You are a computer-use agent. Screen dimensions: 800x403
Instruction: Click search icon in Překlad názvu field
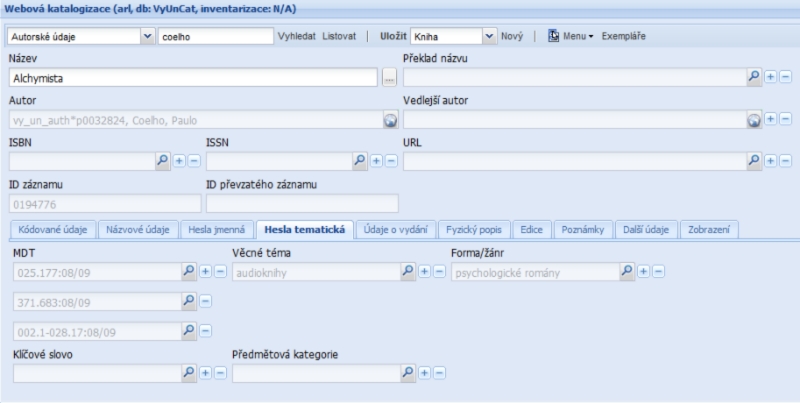[754, 76]
